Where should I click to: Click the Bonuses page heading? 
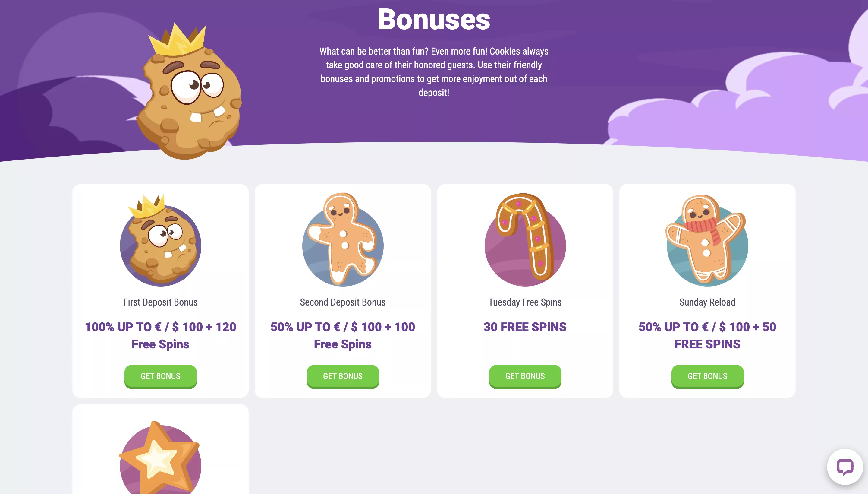point(434,19)
